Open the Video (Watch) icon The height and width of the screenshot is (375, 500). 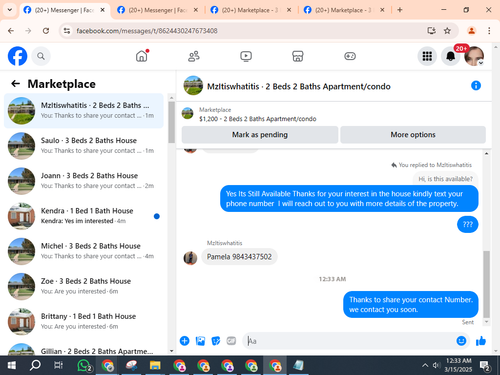point(246,56)
